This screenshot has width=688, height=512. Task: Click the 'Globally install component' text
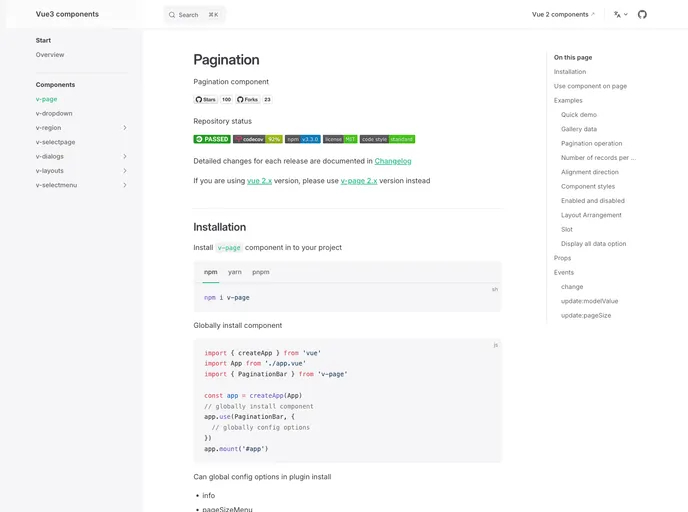pyautogui.click(x=237, y=326)
